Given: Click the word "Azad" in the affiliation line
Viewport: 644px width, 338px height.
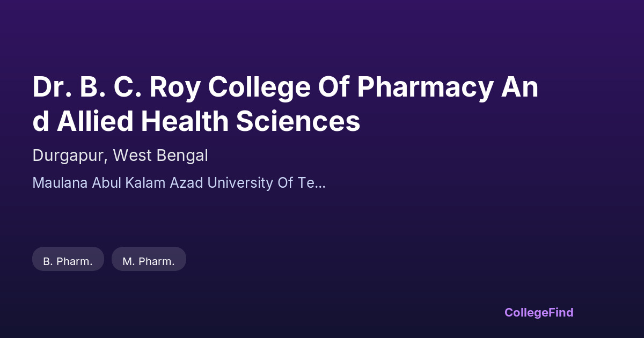Looking at the screenshot, I should (x=186, y=183).
